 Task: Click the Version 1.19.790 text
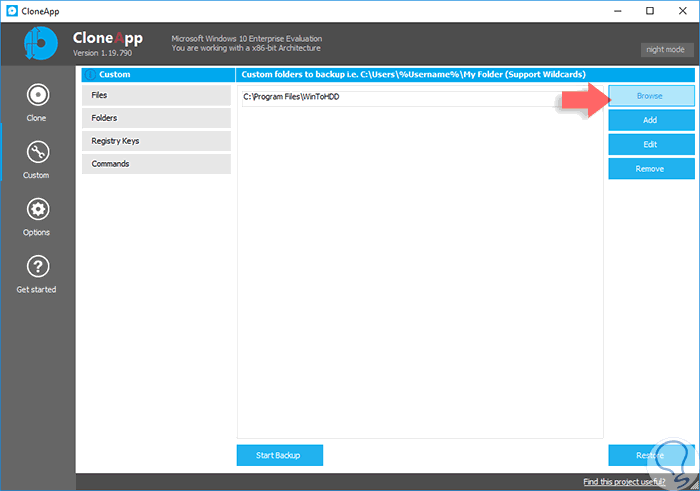(x=103, y=53)
